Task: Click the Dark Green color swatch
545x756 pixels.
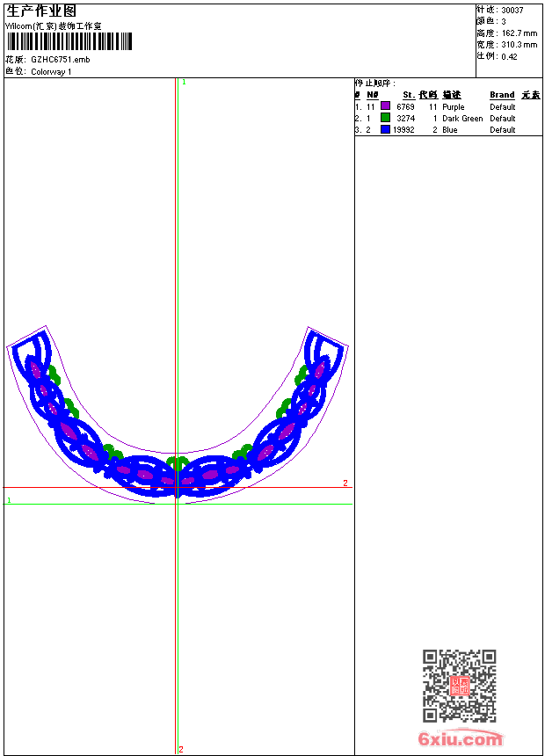Action: (385, 118)
